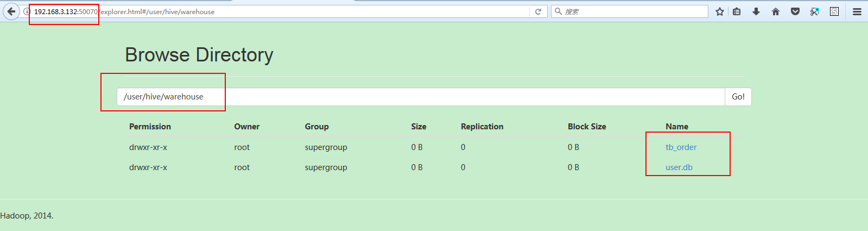
Task: Open the browser hamburger menu
Action: [x=857, y=11]
